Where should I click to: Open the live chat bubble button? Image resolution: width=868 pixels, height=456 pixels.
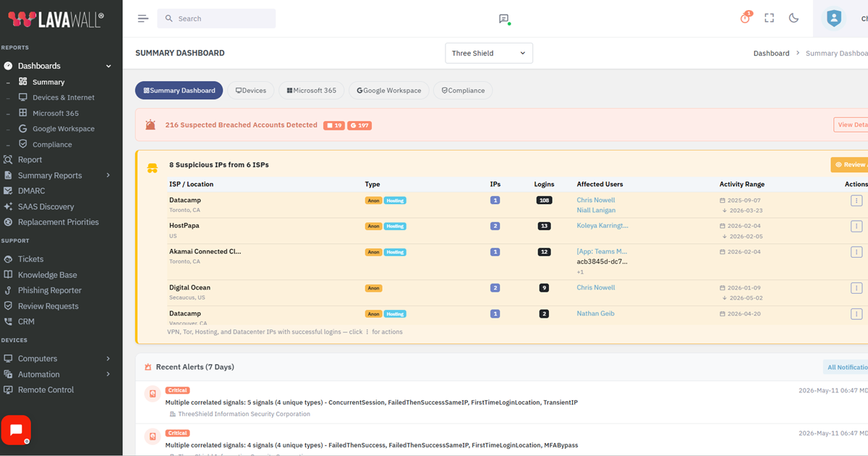16,430
